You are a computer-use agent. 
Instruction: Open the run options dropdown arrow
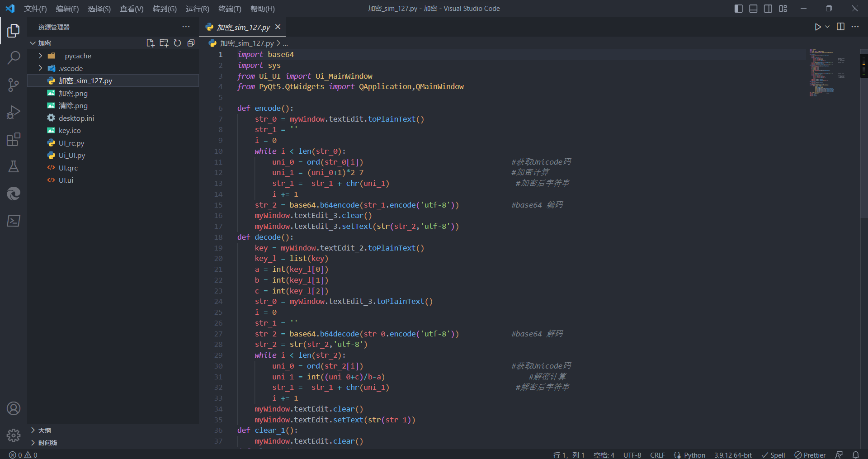tap(827, 27)
